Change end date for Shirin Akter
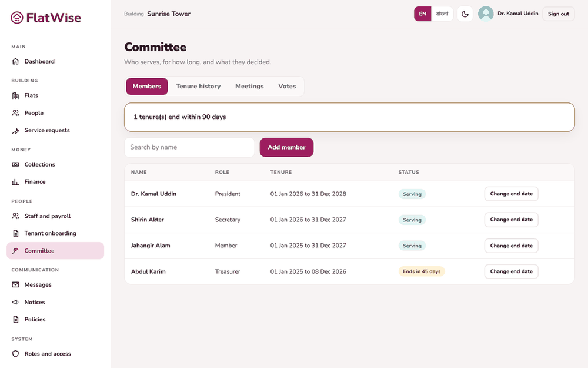 [511, 220]
